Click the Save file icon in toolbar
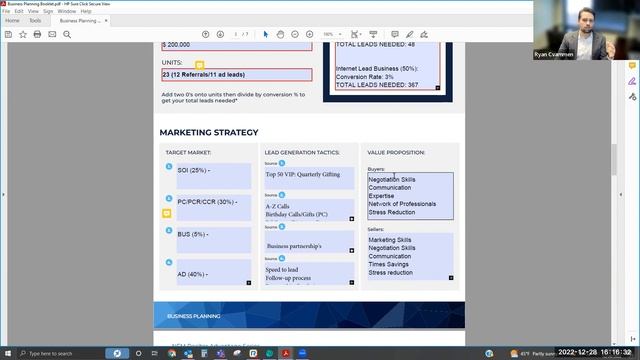The image size is (640, 360). [8, 35]
